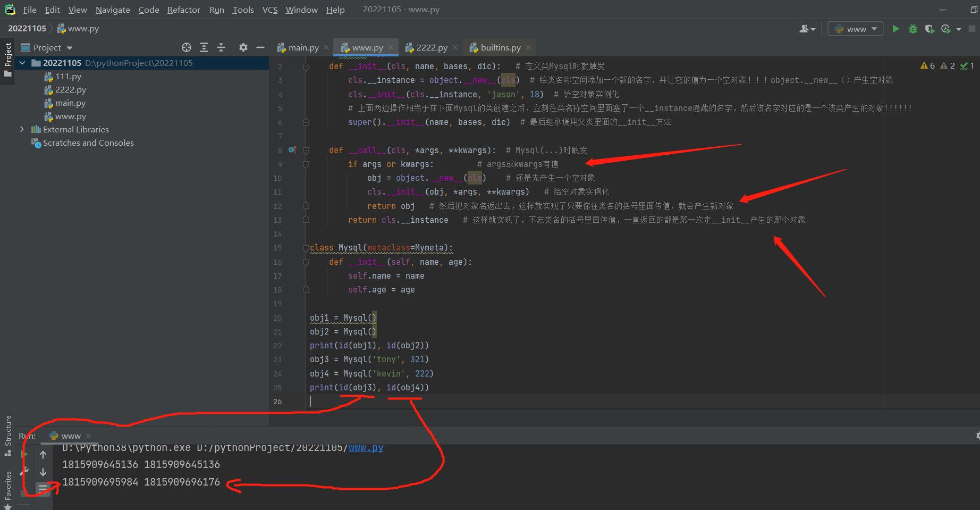Place cursor on empty line 26 in editor
Image resolution: width=980 pixels, height=510 pixels.
[x=594, y=402]
